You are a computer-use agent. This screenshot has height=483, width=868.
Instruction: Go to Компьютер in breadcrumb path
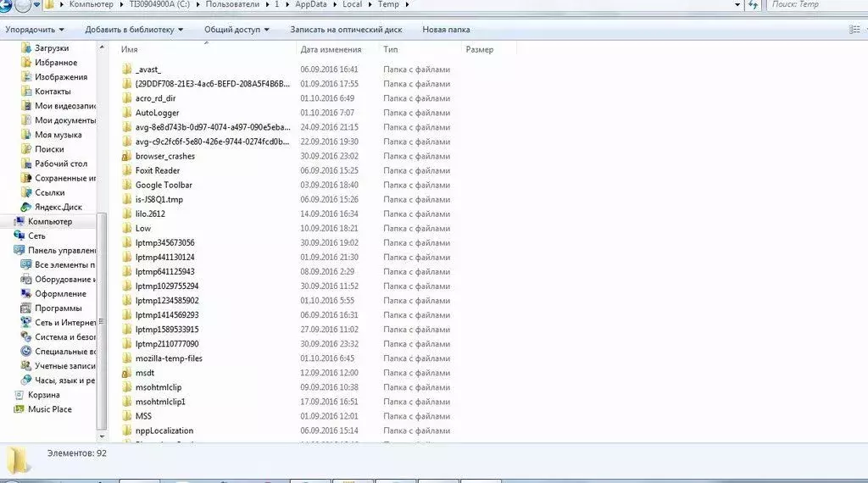(x=92, y=4)
